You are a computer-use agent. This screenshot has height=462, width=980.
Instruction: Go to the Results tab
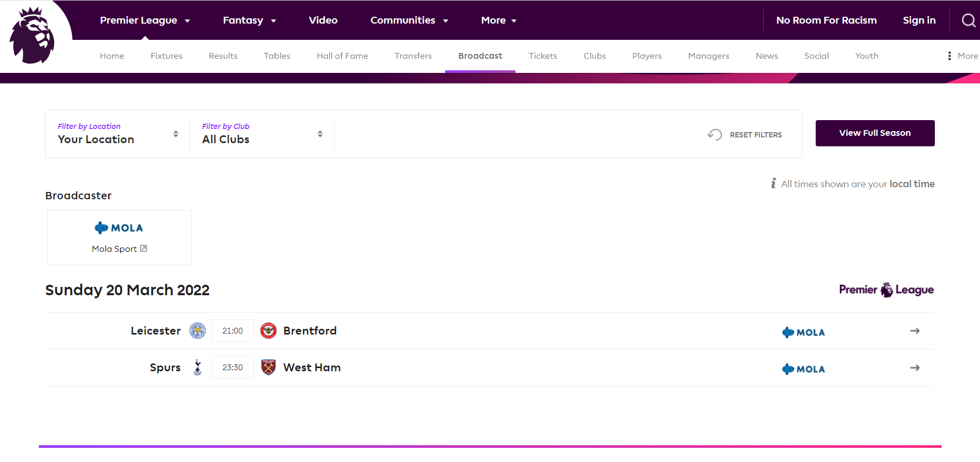tap(223, 56)
